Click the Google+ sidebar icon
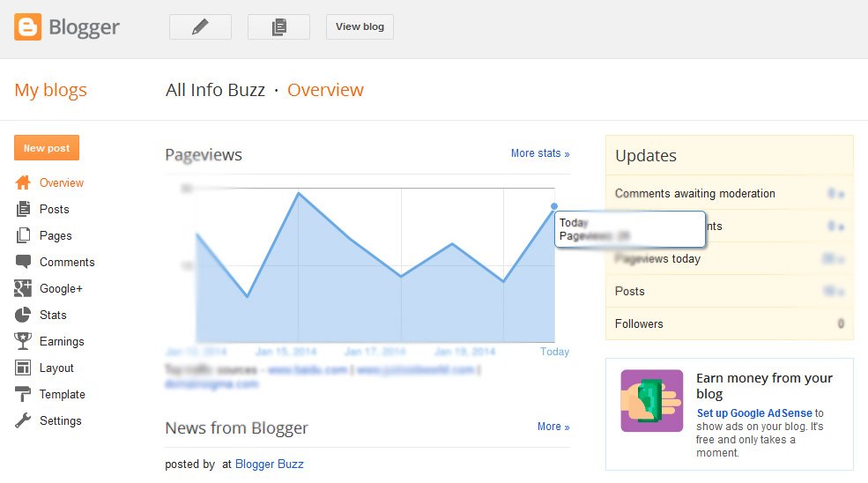This screenshot has width=868, height=483. [x=23, y=288]
